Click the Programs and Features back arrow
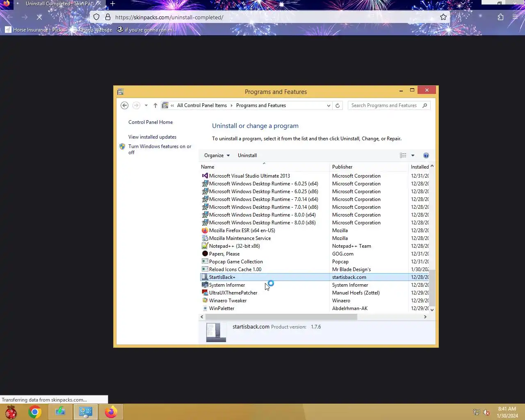The width and height of the screenshot is (525, 420). coord(125,105)
